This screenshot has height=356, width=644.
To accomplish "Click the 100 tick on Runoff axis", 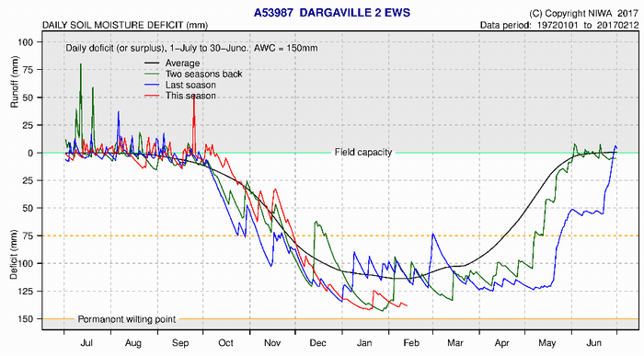I will 25,42.
